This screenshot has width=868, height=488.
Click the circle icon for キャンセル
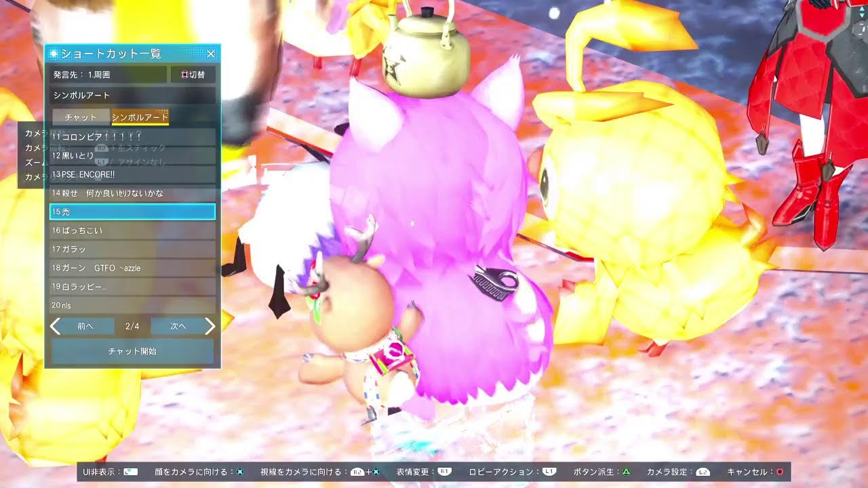click(x=780, y=472)
